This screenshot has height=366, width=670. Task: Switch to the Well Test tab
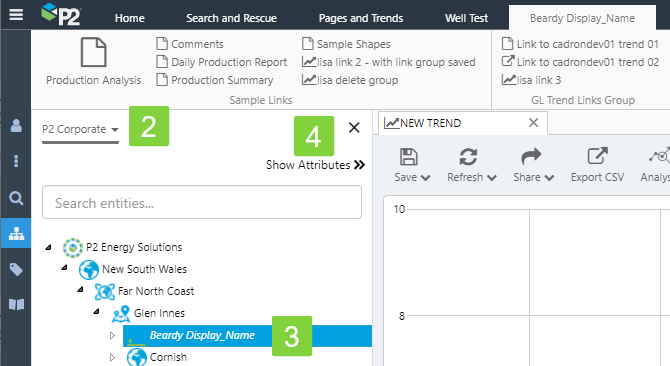(466, 18)
